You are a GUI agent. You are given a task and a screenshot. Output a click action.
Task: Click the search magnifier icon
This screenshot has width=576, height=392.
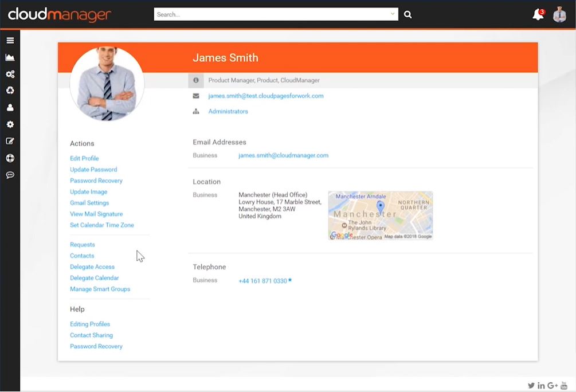pyautogui.click(x=407, y=14)
